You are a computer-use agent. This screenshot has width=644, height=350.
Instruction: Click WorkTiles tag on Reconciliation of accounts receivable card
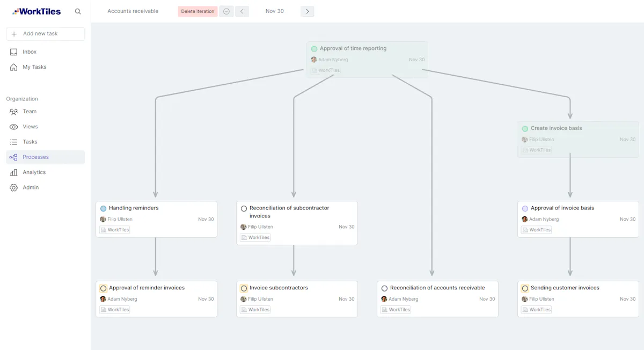[x=396, y=310]
